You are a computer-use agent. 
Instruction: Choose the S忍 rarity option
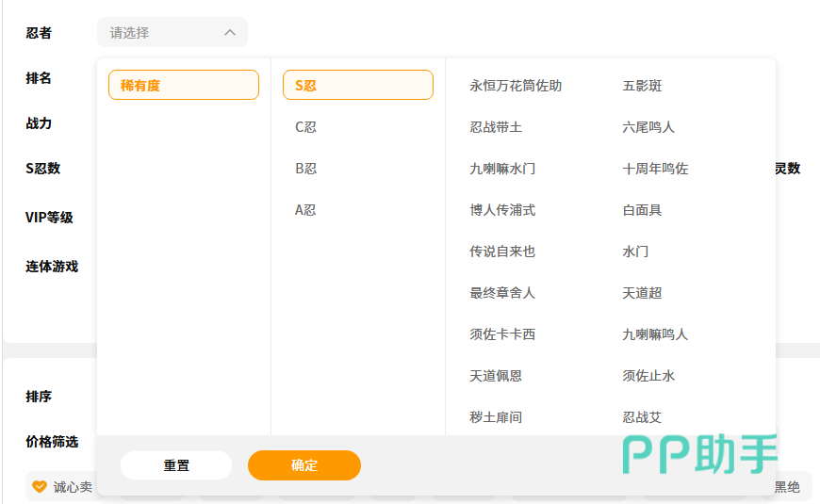pos(358,85)
